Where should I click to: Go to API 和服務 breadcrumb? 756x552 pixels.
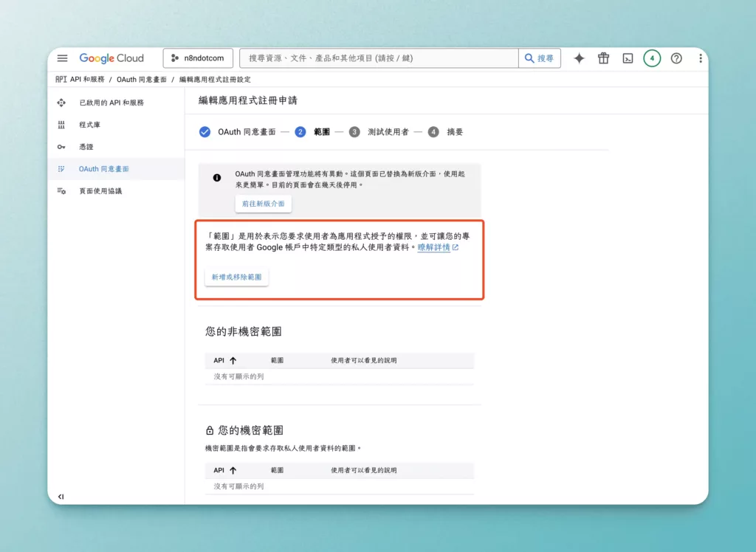pyautogui.click(x=87, y=80)
